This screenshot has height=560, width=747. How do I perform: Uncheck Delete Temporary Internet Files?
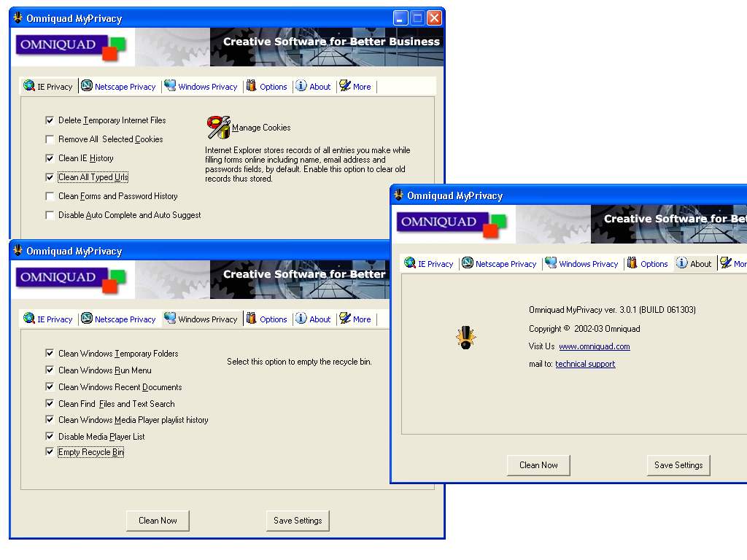pos(50,120)
